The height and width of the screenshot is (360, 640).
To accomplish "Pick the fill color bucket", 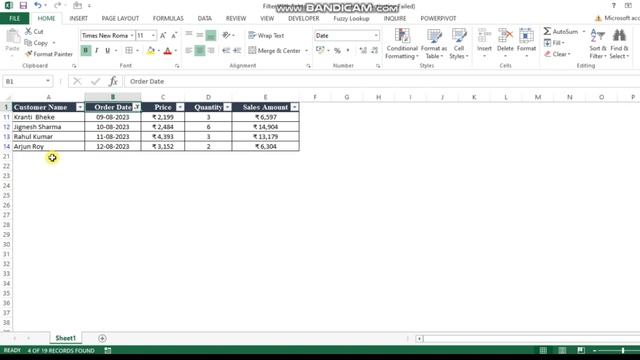I will 151,50.
